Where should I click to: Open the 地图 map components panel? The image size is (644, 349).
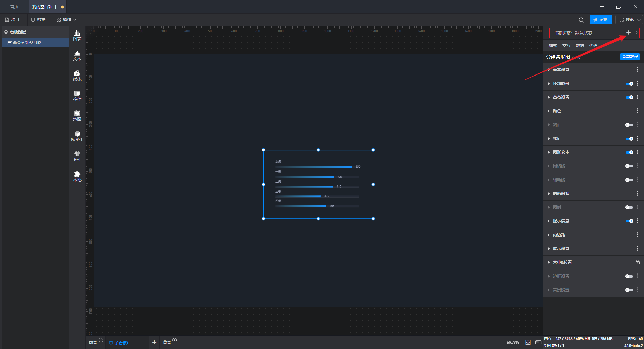click(77, 116)
